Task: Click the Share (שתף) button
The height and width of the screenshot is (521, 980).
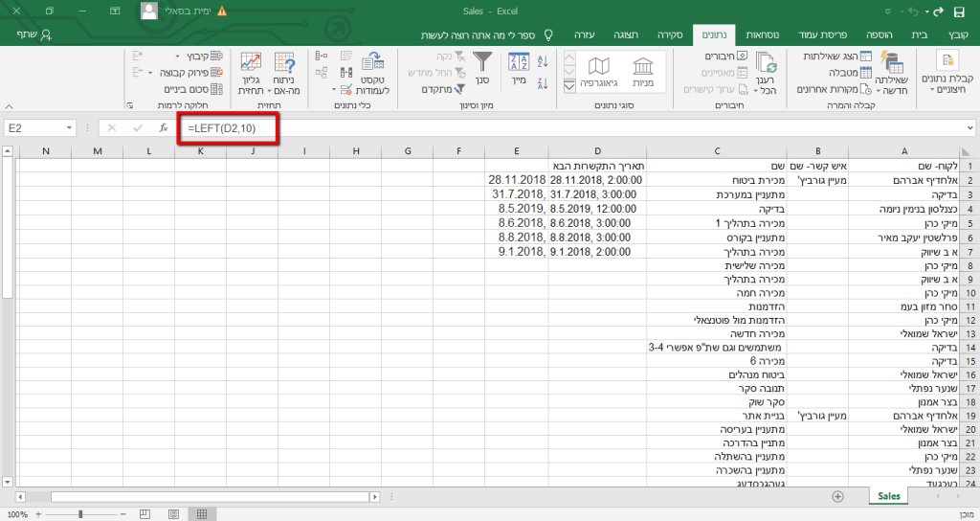Action: click(x=35, y=35)
